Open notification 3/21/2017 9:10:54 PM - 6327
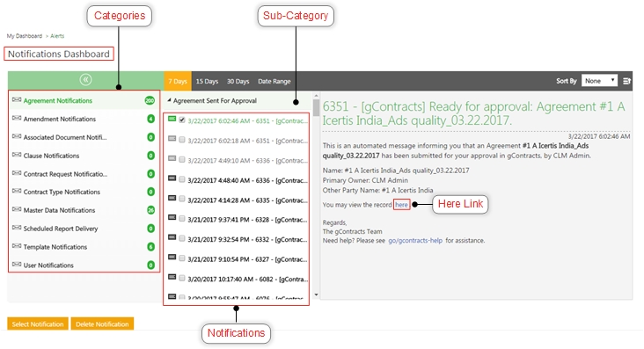Screen dimensions: 644x349 [247, 259]
